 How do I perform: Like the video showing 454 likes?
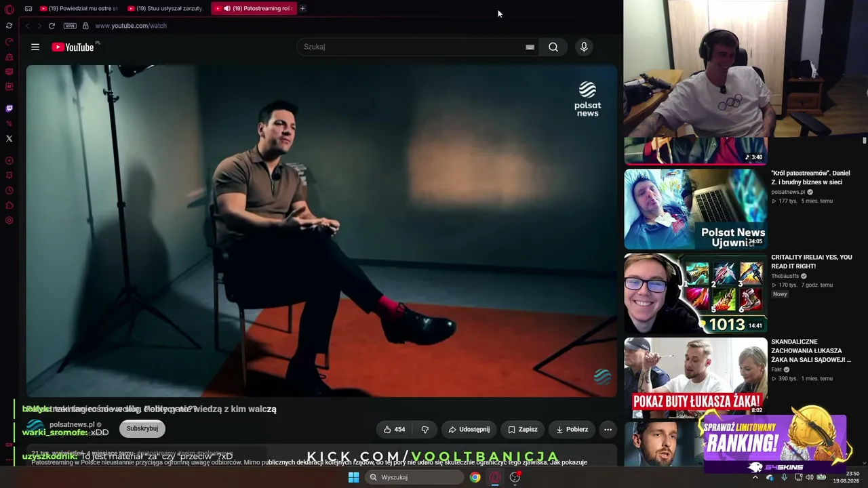[x=394, y=429]
